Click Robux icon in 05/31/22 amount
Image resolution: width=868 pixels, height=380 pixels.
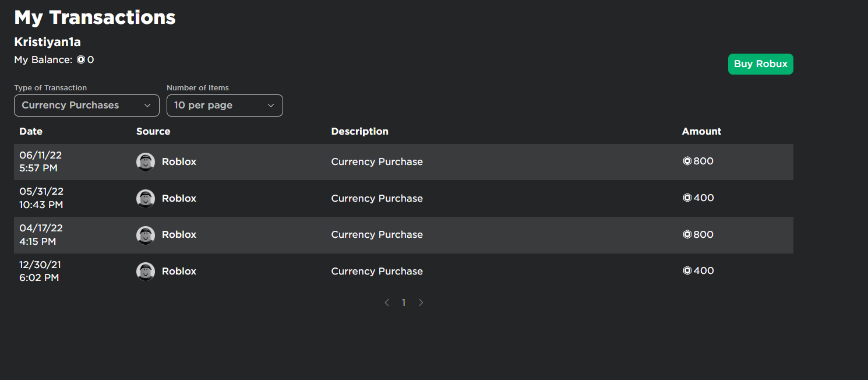(687, 198)
